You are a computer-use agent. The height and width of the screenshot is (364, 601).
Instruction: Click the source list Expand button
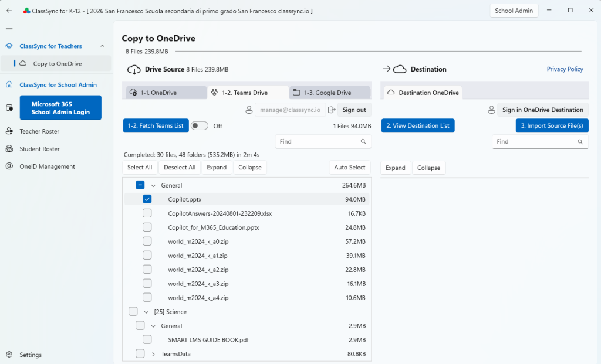[x=217, y=167]
